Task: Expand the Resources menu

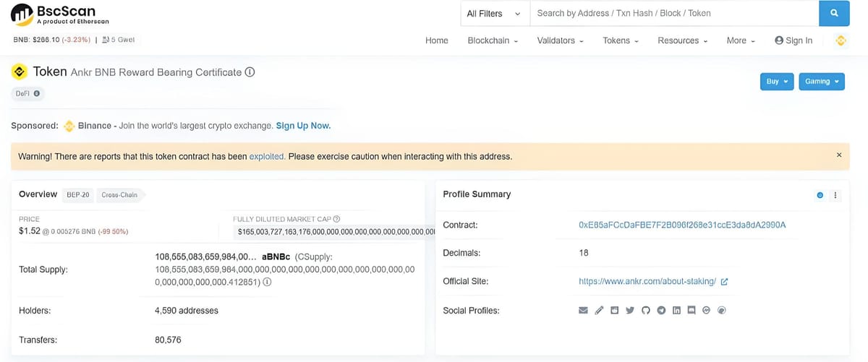Action: click(682, 40)
